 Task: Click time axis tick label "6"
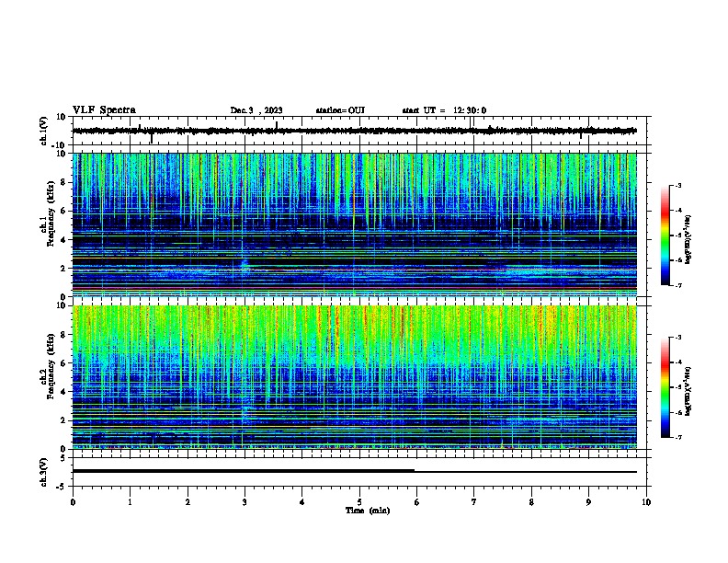417,502
